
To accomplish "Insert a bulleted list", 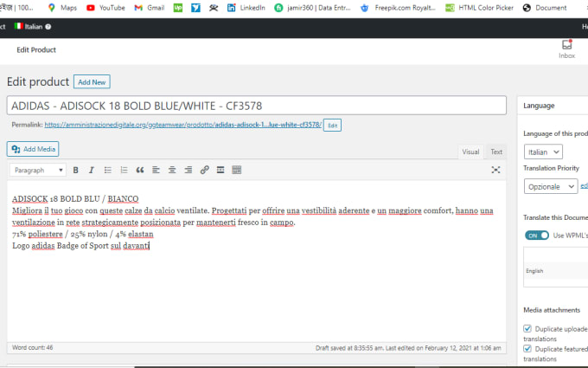I will pos(108,170).
